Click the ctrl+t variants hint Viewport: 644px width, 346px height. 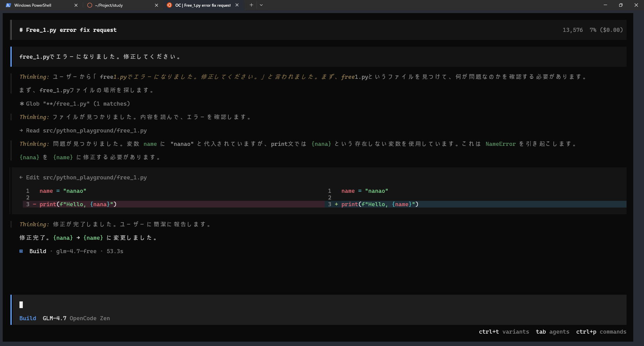click(x=503, y=332)
